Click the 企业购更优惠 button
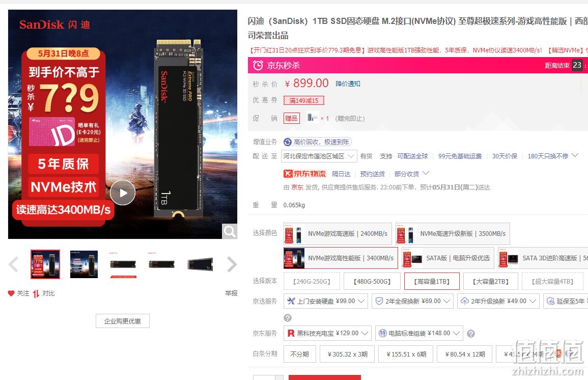 123,321
